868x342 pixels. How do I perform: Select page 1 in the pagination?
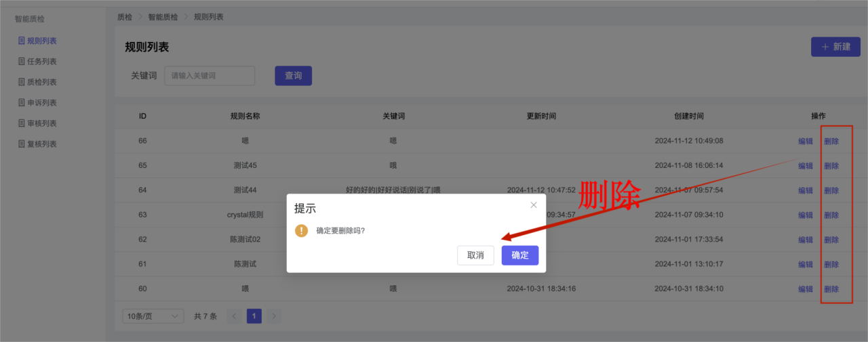254,316
